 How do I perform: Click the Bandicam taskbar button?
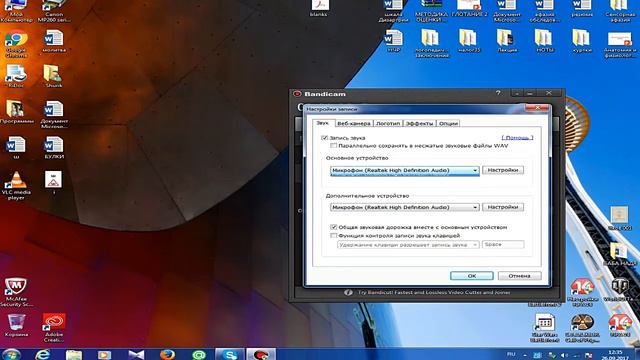pyautogui.click(x=261, y=354)
